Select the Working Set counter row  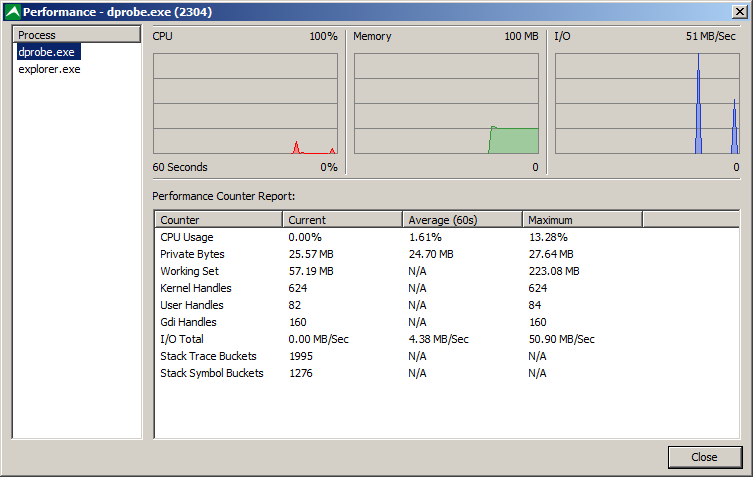[447, 271]
